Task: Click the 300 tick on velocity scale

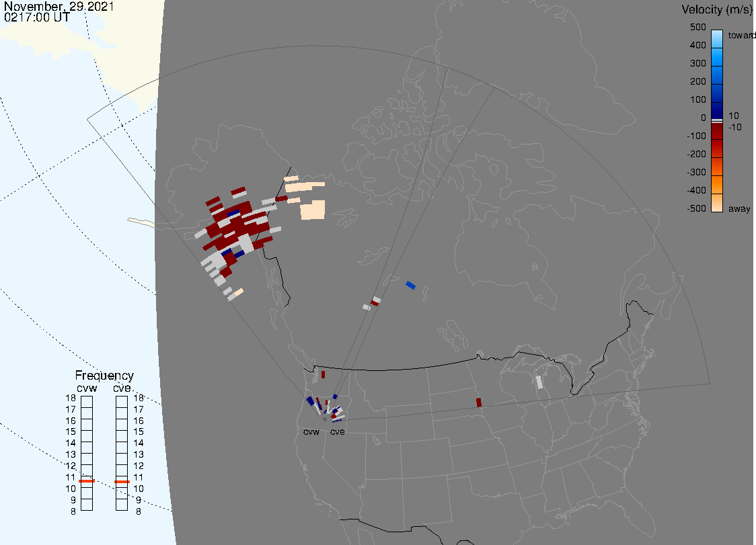Action: pos(697,64)
